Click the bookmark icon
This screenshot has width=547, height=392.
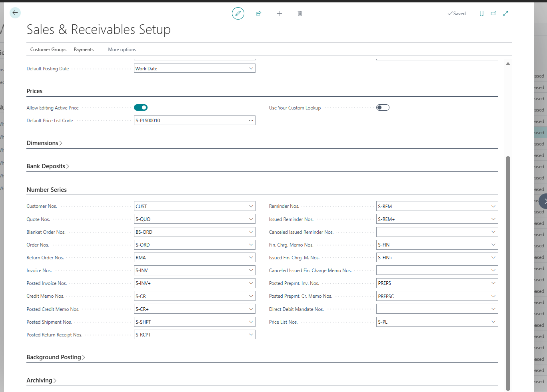481,13
